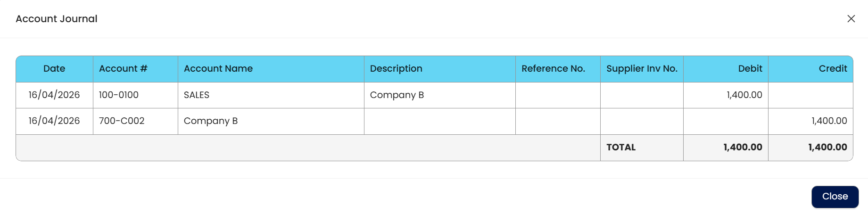
Task: Click the TOTAL label cell
Action: 621,148
